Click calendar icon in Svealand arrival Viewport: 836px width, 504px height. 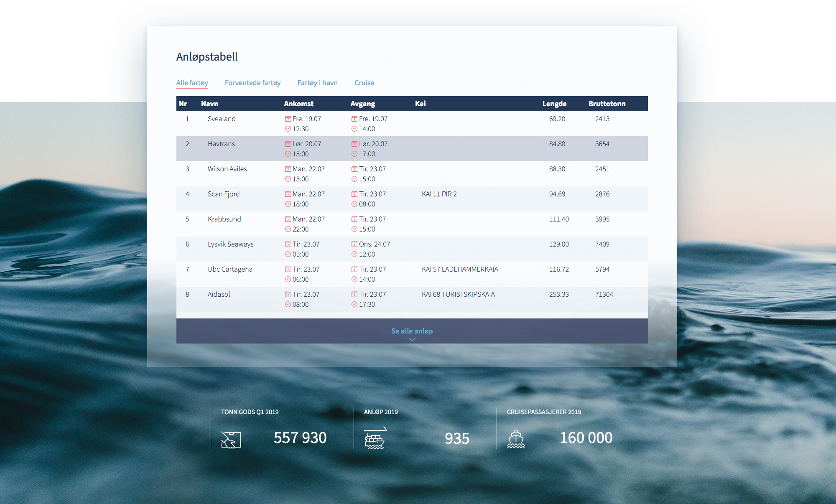288,119
